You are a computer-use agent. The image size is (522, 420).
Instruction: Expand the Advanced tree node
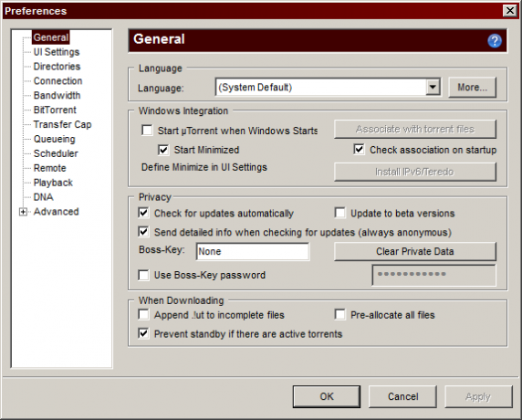(x=23, y=212)
